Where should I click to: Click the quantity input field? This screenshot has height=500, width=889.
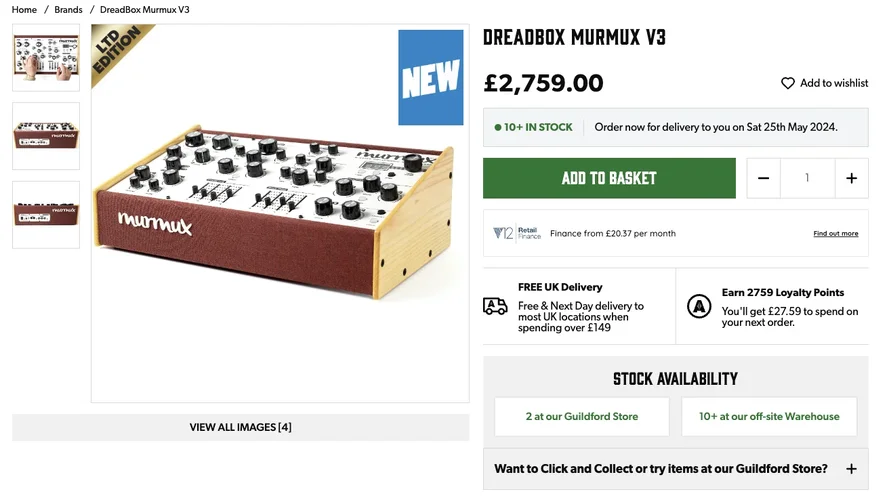click(x=807, y=178)
